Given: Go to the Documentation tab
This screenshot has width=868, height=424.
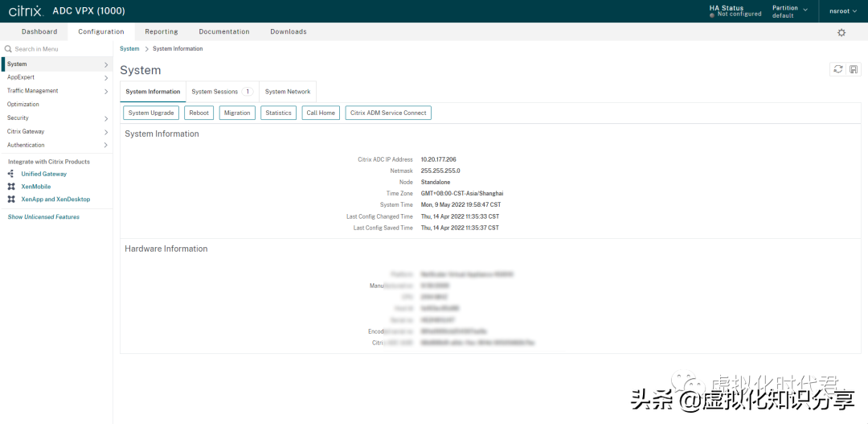Looking at the screenshot, I should (224, 31).
